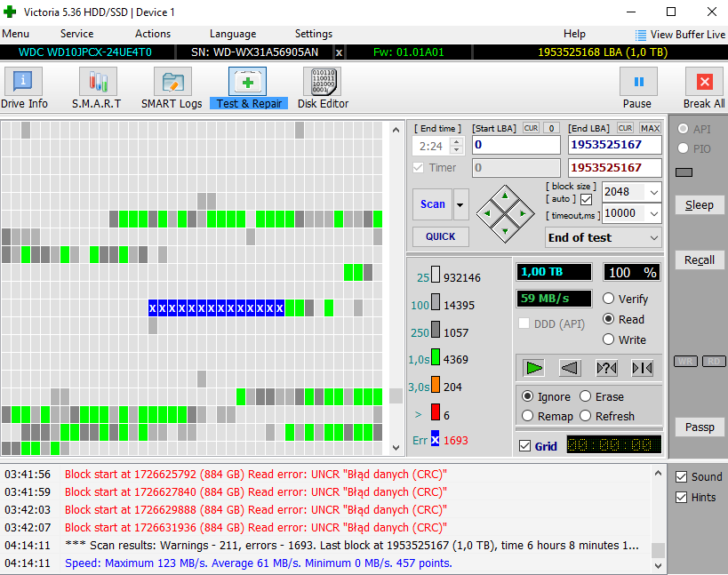The height and width of the screenshot is (575, 728).
Task: Open the block size 2048 dropdown
Action: pyautogui.click(x=653, y=192)
